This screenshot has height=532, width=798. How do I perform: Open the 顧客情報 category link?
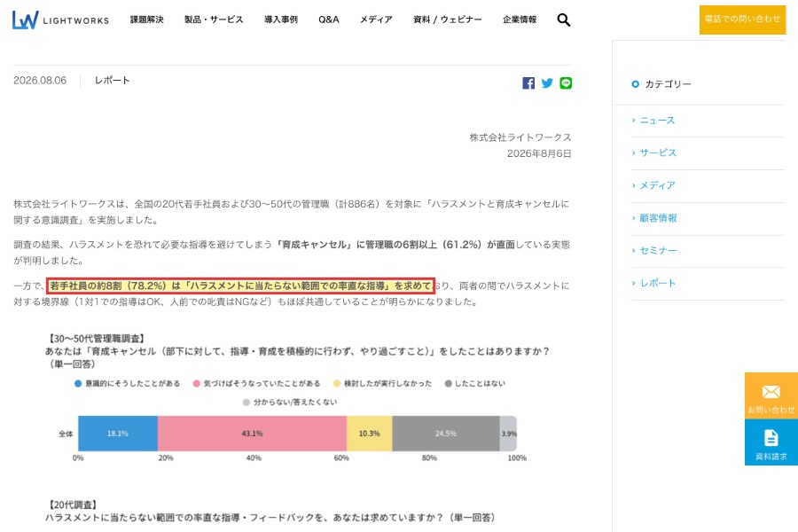[x=658, y=218]
